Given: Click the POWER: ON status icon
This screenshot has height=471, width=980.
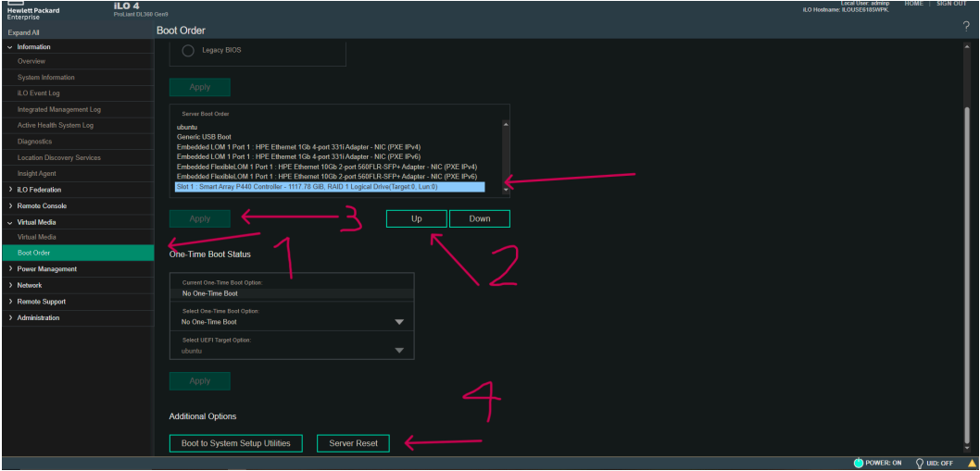Looking at the screenshot, I should click(858, 463).
